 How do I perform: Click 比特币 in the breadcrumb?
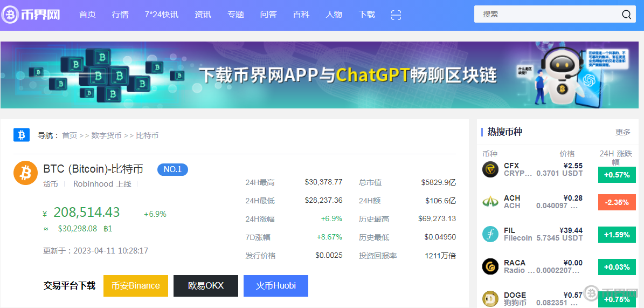147,135
